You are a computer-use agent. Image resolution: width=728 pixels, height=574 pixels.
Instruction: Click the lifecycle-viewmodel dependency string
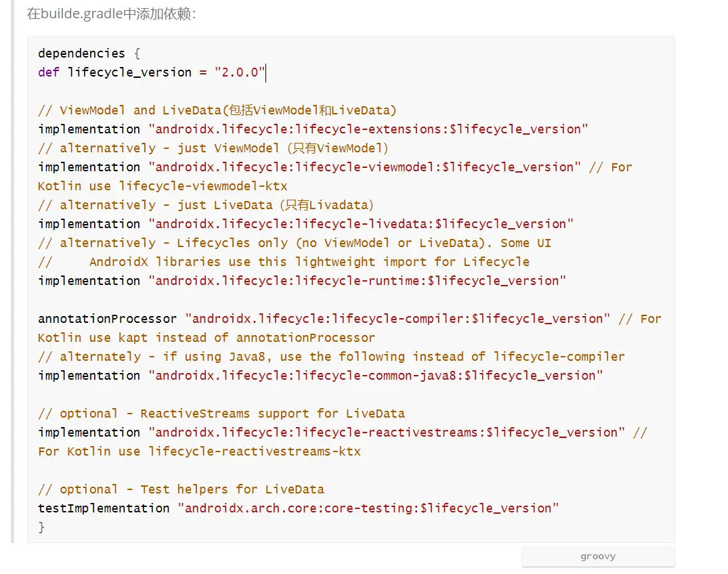[364, 167]
